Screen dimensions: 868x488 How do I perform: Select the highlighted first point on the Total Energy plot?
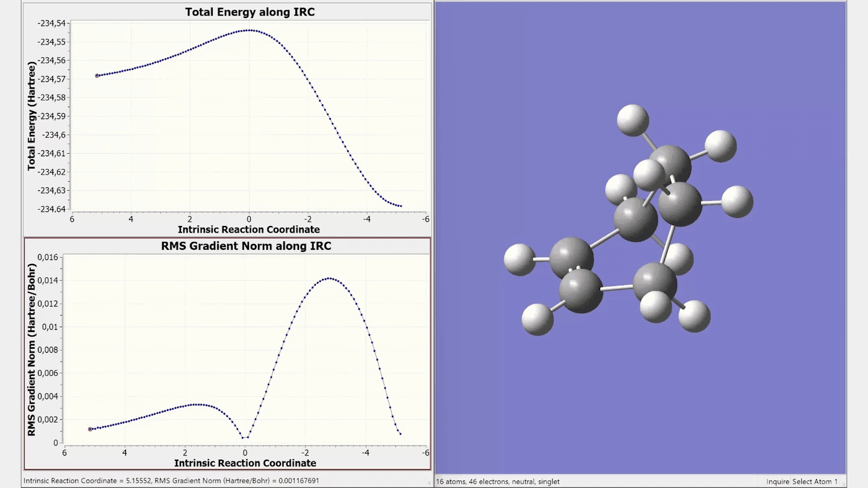pos(97,76)
